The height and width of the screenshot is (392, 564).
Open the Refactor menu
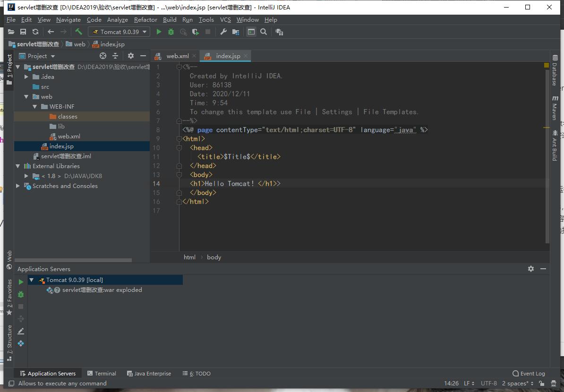click(145, 20)
